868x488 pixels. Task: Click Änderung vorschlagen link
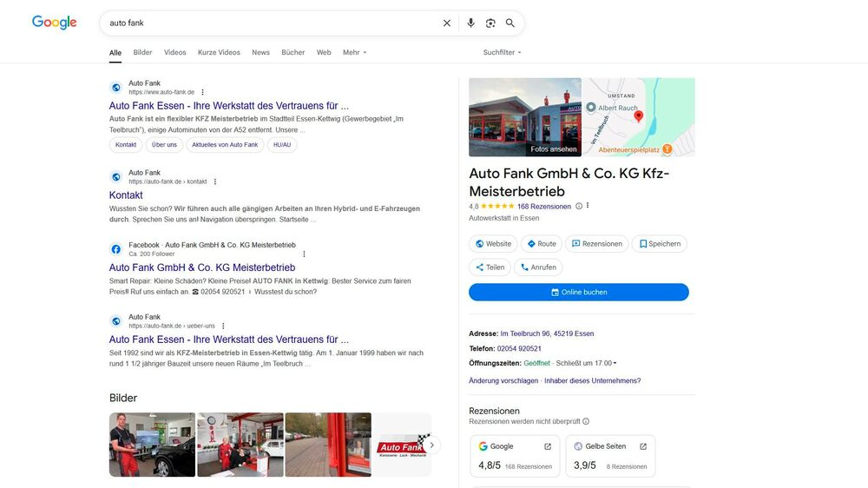[503, 381]
